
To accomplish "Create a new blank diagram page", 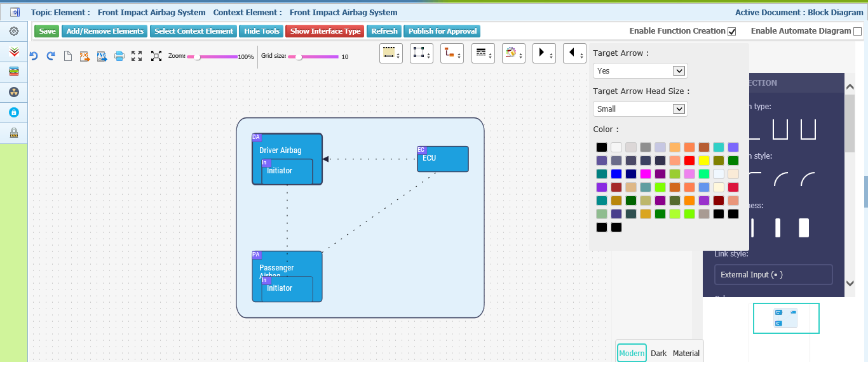I will click(x=68, y=56).
